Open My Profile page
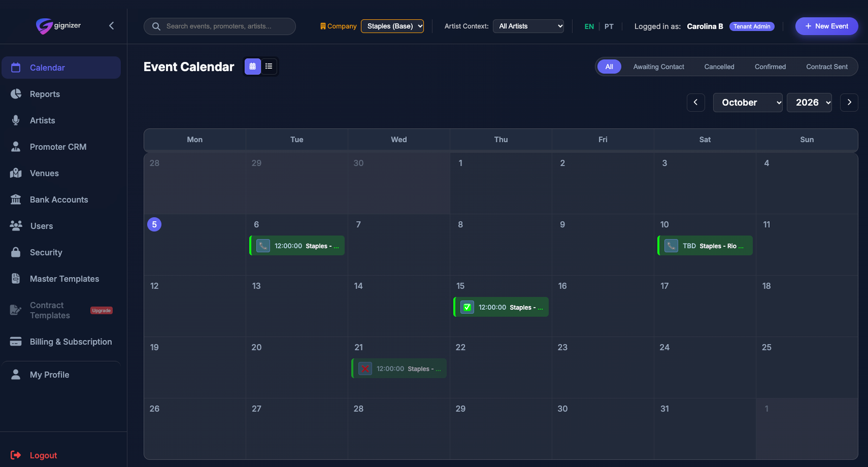 pyautogui.click(x=61, y=375)
